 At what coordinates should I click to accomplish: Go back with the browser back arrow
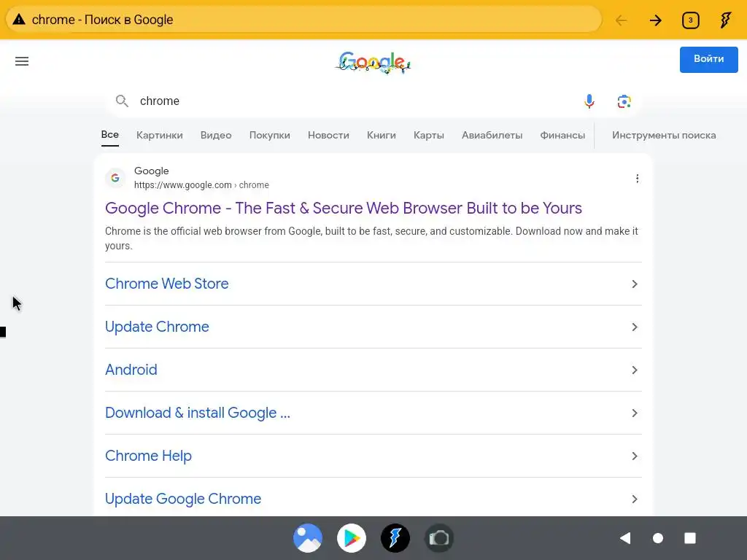pos(622,20)
